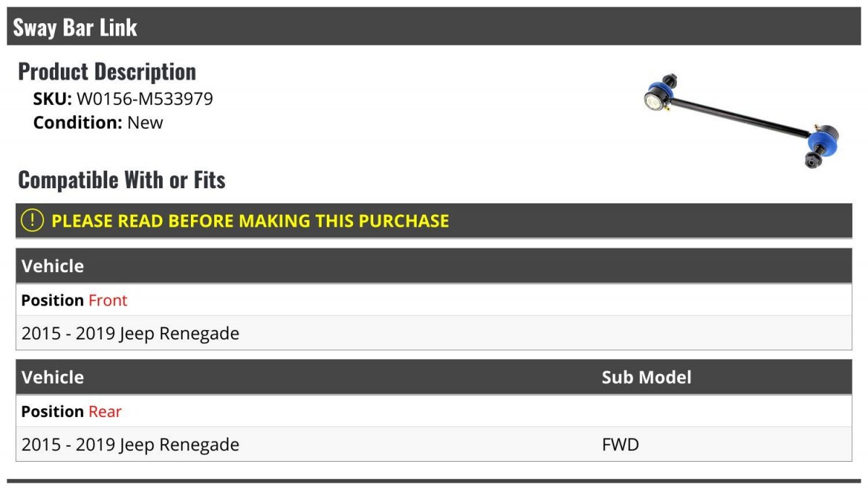Click the bold "Condition:" label

[x=77, y=122]
